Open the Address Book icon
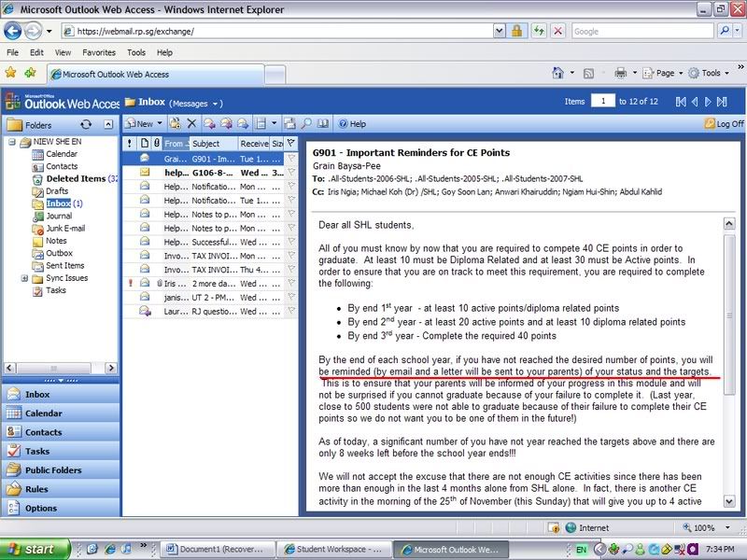 (x=322, y=123)
